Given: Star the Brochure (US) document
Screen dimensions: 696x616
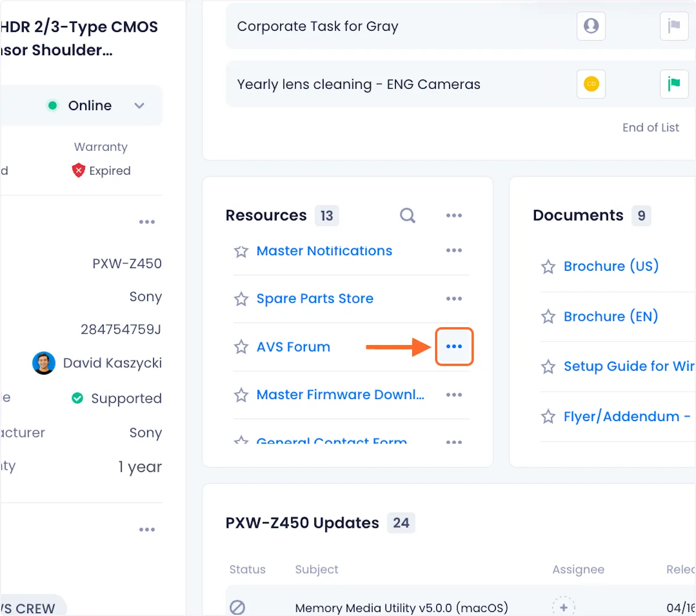Looking at the screenshot, I should coord(548,267).
